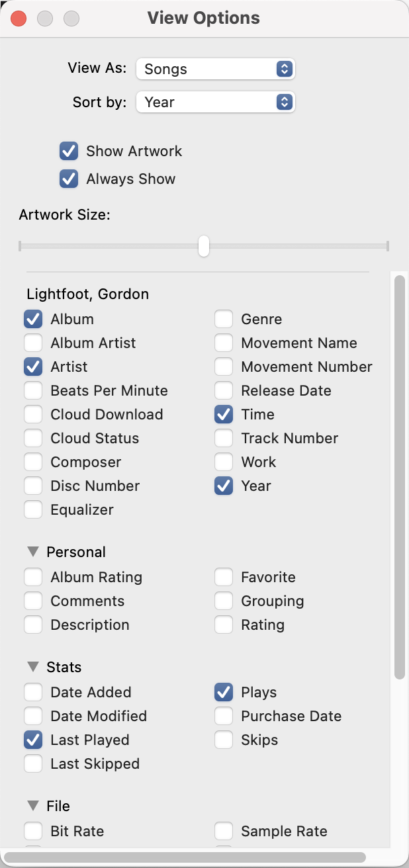Open the Sort by dropdown
Screen dimensions: 409x868
click(215, 102)
